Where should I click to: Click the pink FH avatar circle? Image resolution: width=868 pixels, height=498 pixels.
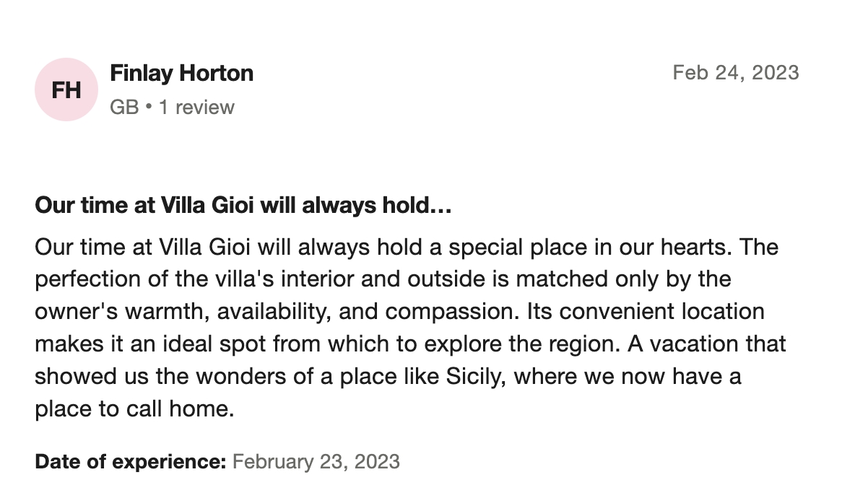point(66,89)
